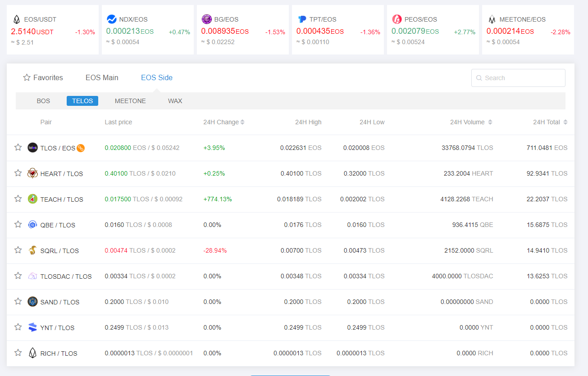The width and height of the screenshot is (588, 376).
Task: Open the NDX/EOS ticker card
Action: tap(148, 30)
